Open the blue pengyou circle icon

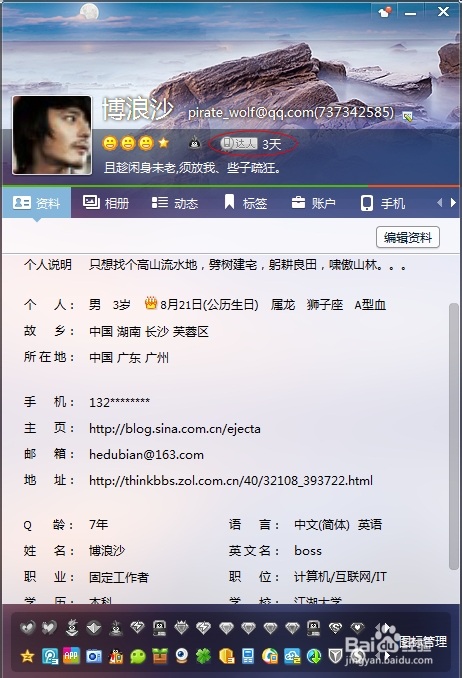[x=50, y=656]
